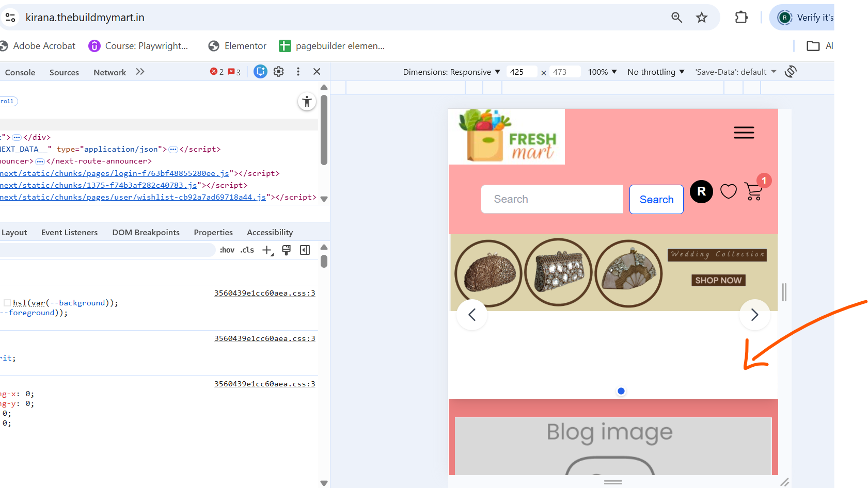This screenshot has height=488, width=868.
Task: Click the Blog image placeholder
Action: 613,446
